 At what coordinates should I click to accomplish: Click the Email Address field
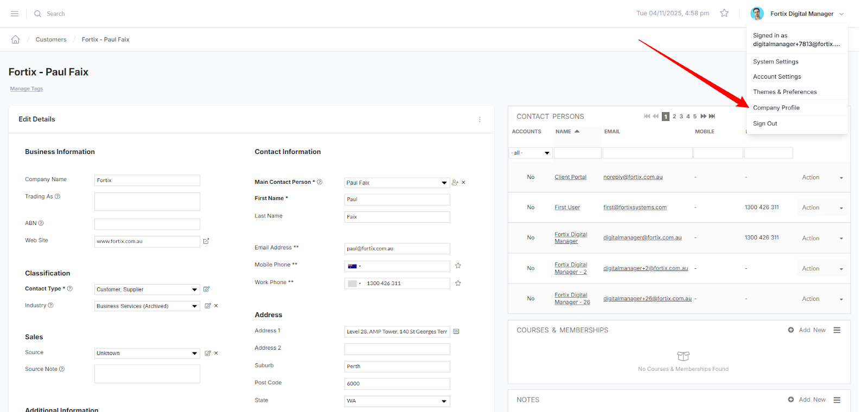(x=397, y=249)
